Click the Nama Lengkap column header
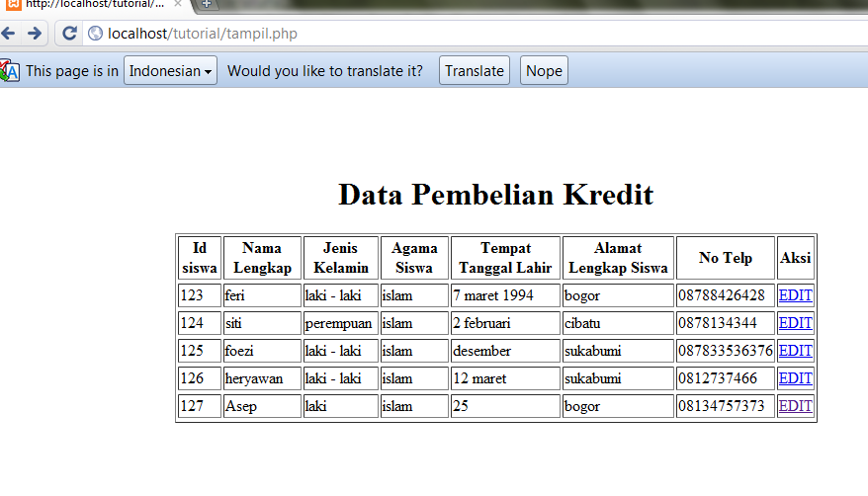The image size is (868, 496). [262, 258]
